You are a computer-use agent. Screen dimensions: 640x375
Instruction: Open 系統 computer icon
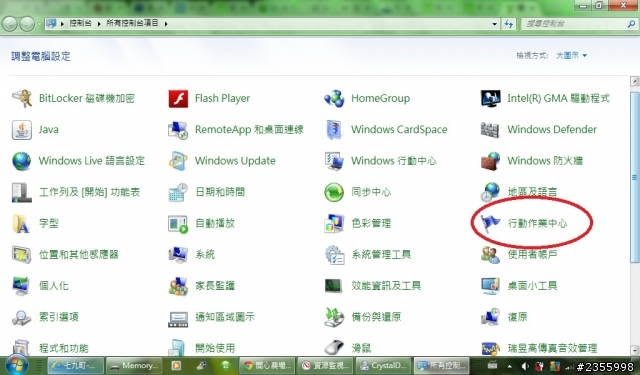[x=178, y=255]
